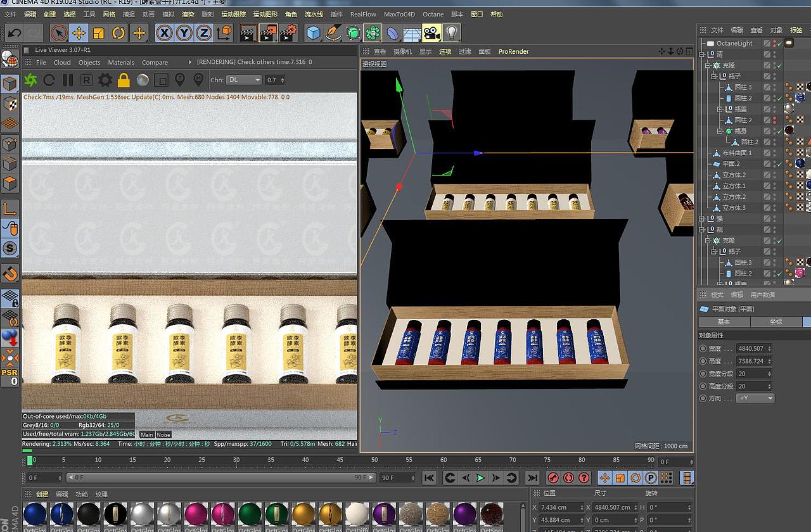Image resolution: width=811 pixels, height=532 pixels.
Task: Open the spline pen tool
Action: [333, 33]
